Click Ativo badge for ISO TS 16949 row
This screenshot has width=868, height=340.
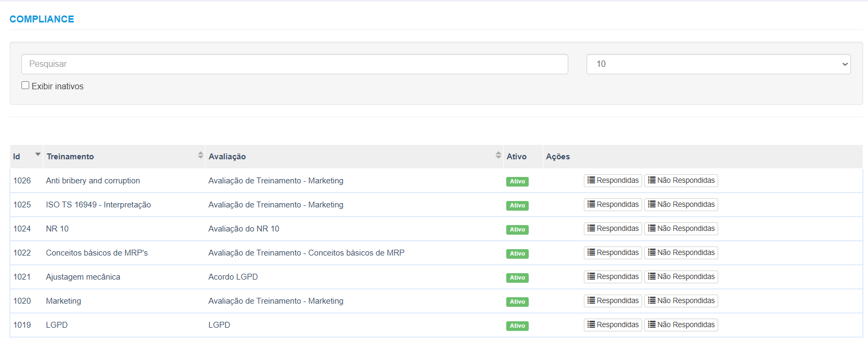[517, 205]
